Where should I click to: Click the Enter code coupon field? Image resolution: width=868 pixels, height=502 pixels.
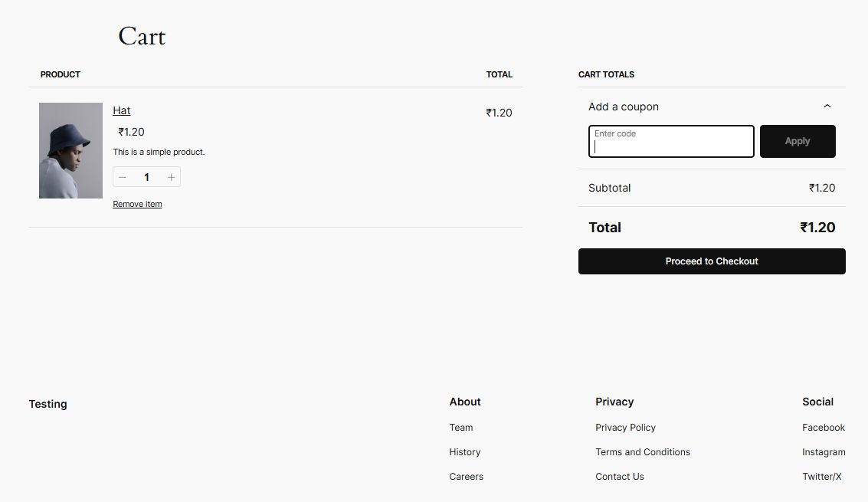671,142
